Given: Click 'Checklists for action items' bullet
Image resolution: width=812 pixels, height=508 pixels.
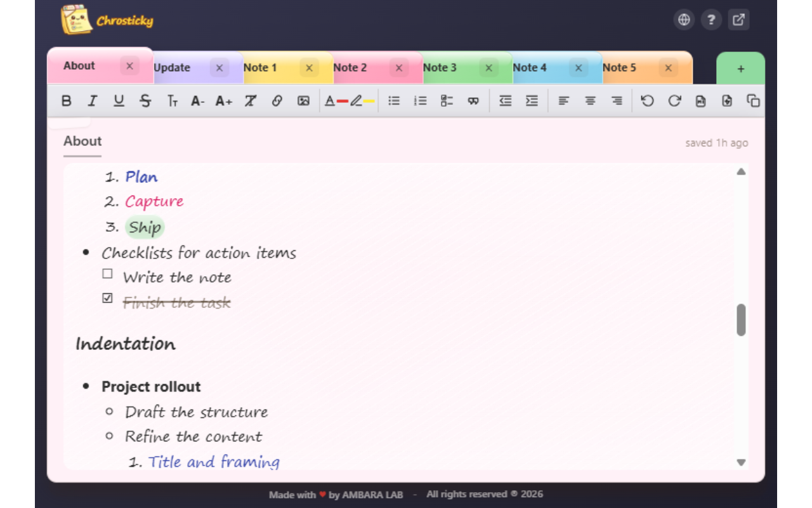Looking at the screenshot, I should (199, 253).
